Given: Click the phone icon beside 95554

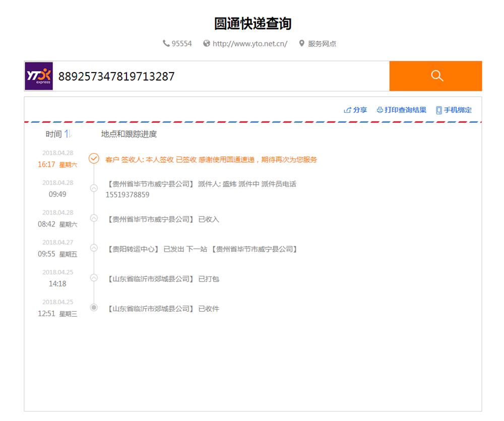Looking at the screenshot, I should (x=166, y=43).
